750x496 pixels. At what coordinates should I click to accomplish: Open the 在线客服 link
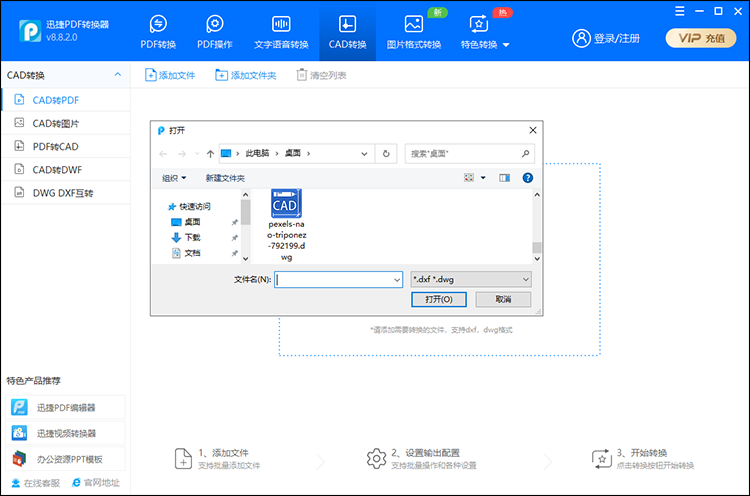pos(36,483)
